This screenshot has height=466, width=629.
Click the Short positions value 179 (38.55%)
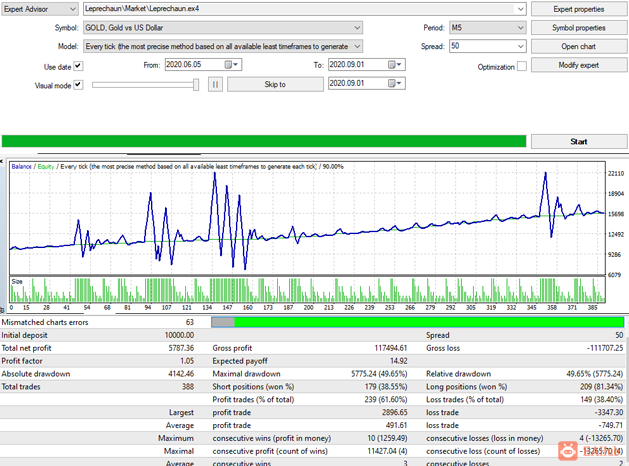[386, 387]
